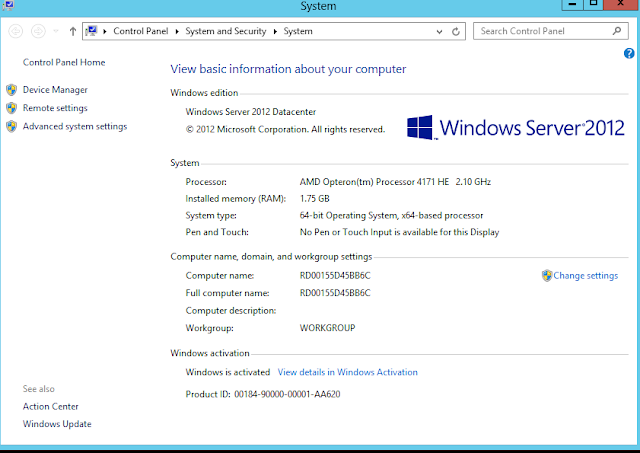Click the shield icon beside Remote settings
This screenshot has height=453, width=640.
[x=11, y=108]
